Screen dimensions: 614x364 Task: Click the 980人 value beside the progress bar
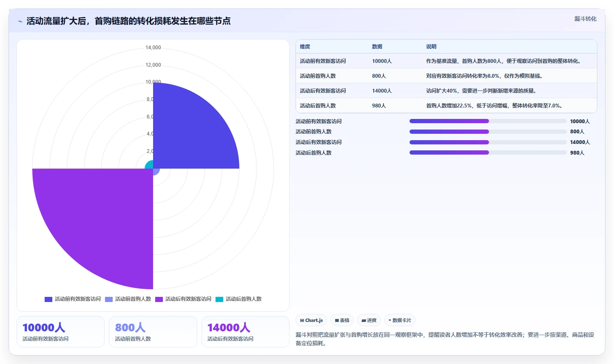577,153
